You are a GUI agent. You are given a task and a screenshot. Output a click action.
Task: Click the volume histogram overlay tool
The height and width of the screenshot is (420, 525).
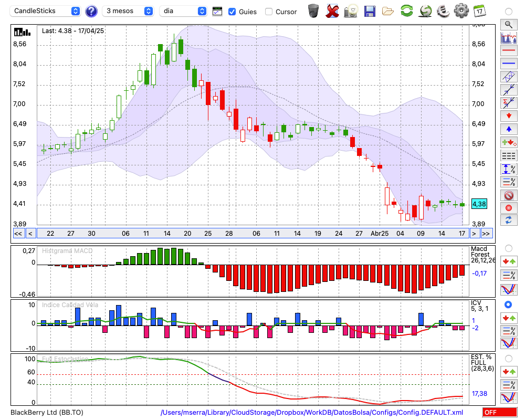[509, 37]
